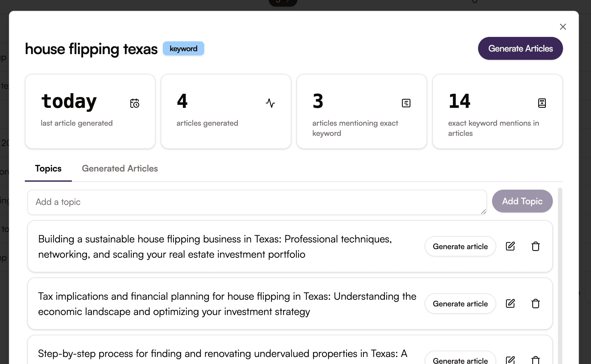
Task: Delete the sustainable house flipping business topic
Action: pyautogui.click(x=536, y=246)
